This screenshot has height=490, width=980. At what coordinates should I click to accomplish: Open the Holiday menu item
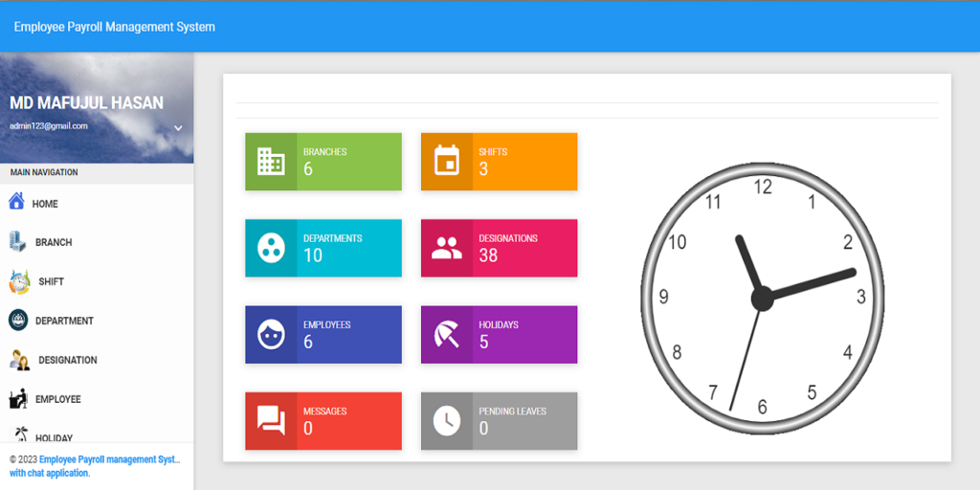click(x=54, y=437)
